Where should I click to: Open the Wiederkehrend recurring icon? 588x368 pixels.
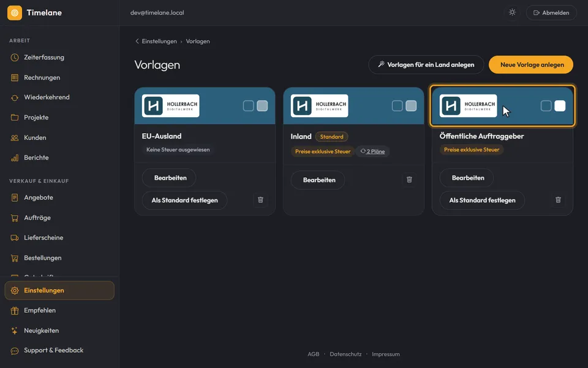(15, 98)
